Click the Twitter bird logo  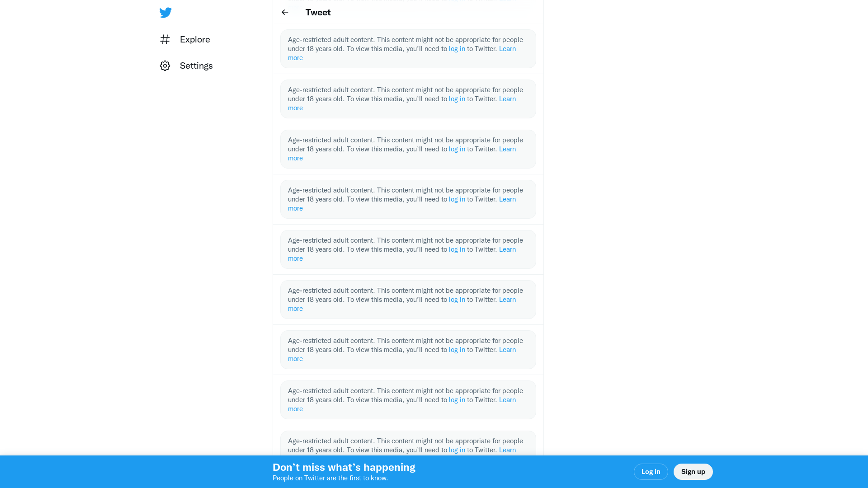pos(165,13)
